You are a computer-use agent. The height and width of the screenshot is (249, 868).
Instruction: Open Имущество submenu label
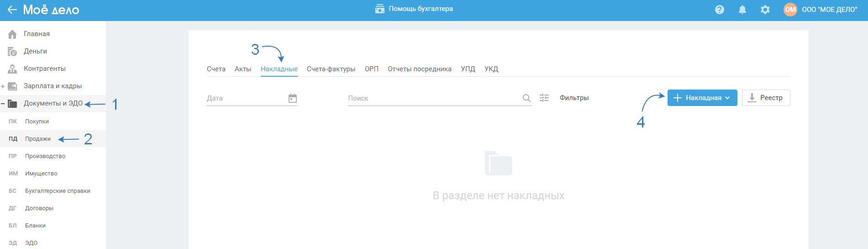[41, 174]
